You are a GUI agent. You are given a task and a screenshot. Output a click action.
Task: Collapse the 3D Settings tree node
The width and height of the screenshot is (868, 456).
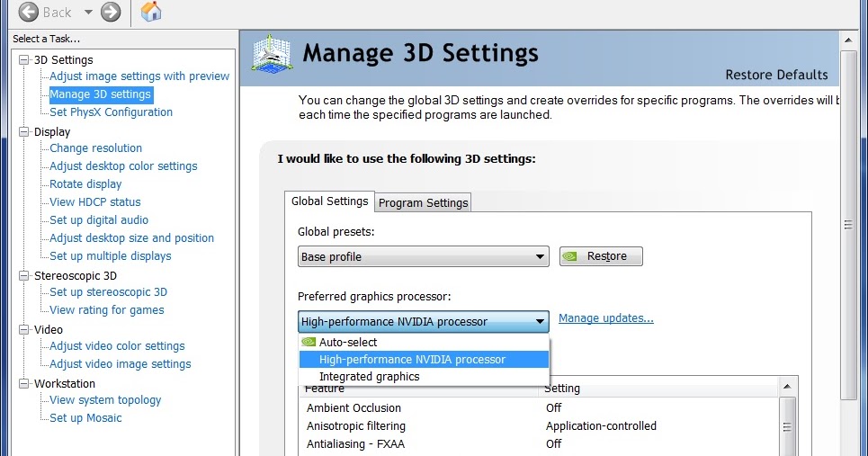point(24,60)
